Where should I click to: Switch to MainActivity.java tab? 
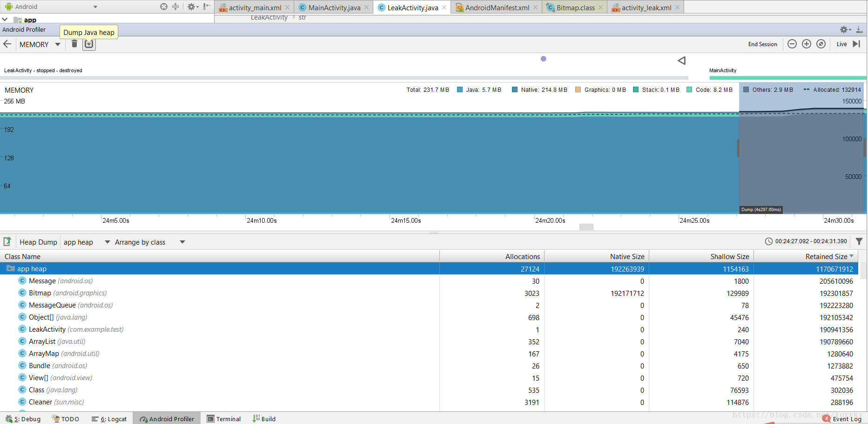pyautogui.click(x=334, y=7)
